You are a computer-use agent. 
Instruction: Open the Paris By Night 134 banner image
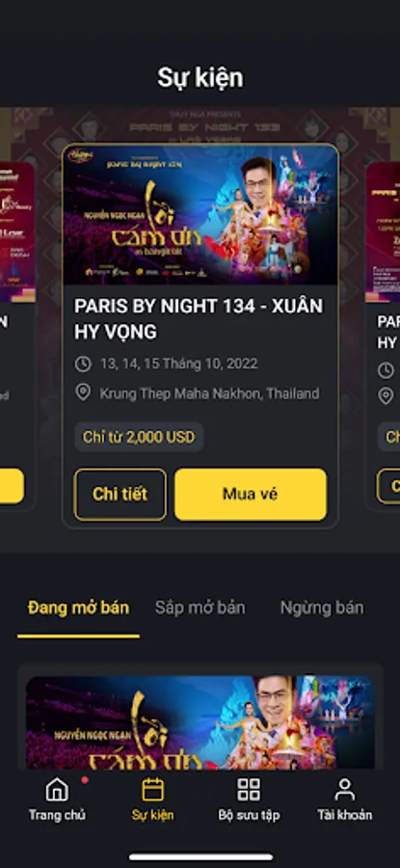(200, 215)
